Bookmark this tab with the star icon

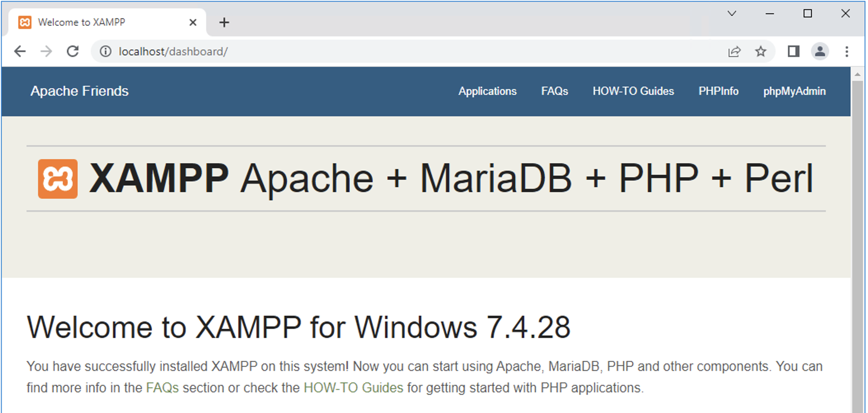[760, 52]
